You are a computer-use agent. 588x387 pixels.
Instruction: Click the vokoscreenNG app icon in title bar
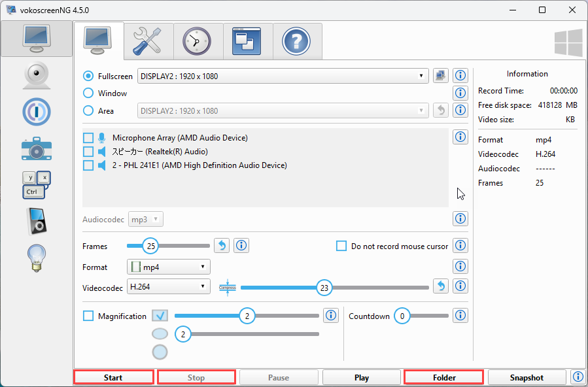tap(11, 10)
